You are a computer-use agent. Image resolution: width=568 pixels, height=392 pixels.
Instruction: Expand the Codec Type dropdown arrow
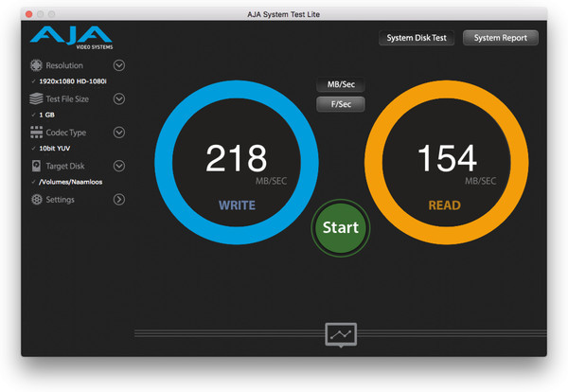(x=119, y=133)
